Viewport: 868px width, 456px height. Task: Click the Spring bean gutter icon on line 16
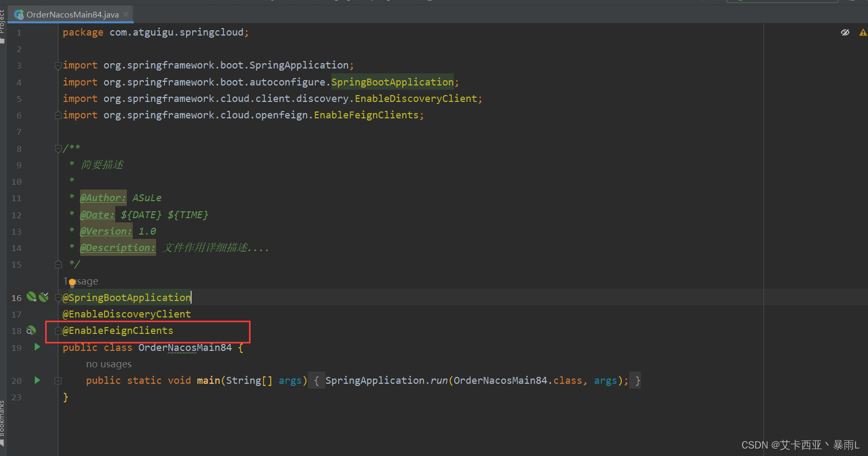pyautogui.click(x=32, y=297)
